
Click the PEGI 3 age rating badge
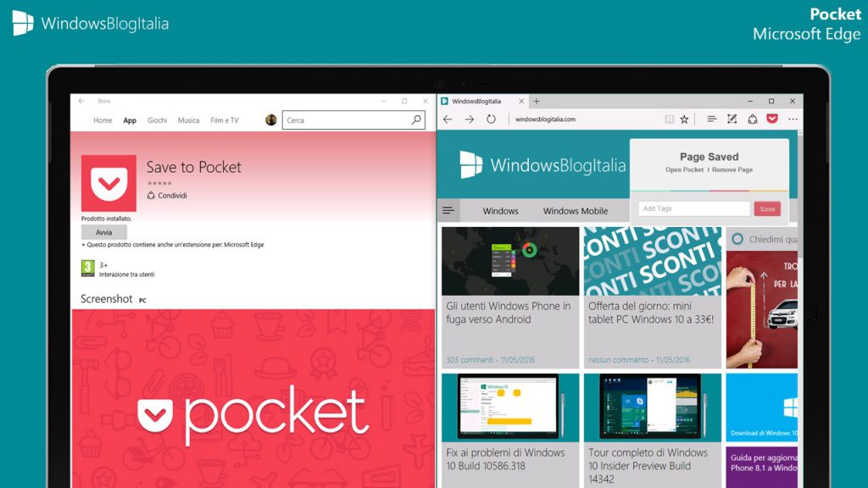pyautogui.click(x=88, y=269)
